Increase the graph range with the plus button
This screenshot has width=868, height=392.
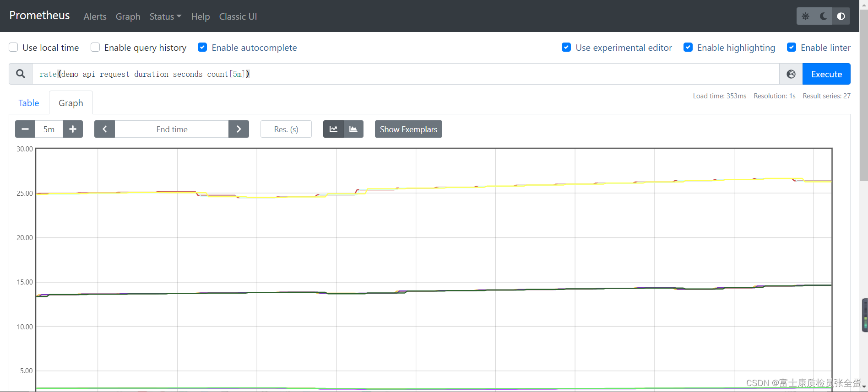pyautogui.click(x=73, y=129)
